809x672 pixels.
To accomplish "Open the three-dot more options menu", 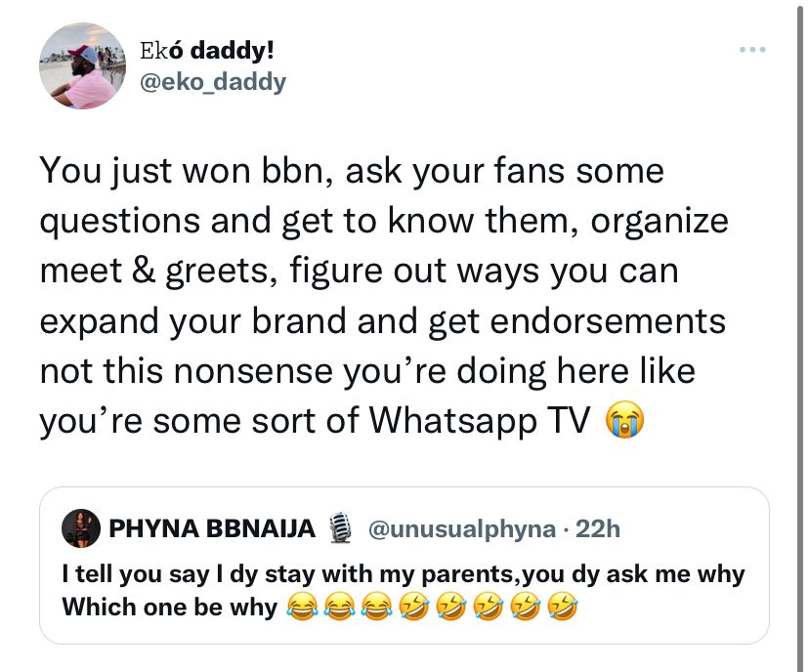I will pos(752,50).
